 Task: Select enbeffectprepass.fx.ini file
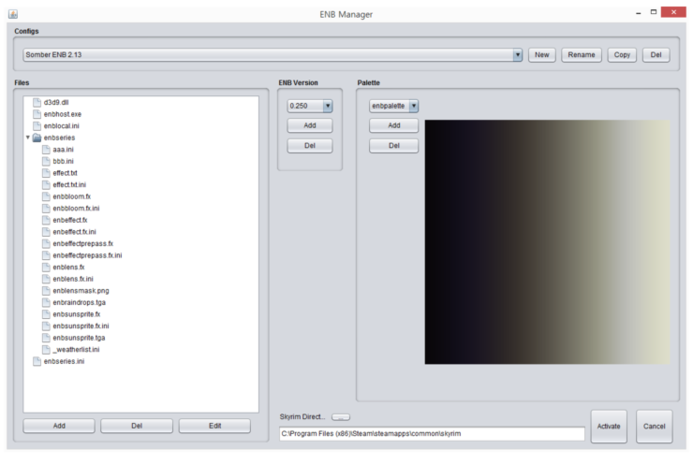coord(88,255)
